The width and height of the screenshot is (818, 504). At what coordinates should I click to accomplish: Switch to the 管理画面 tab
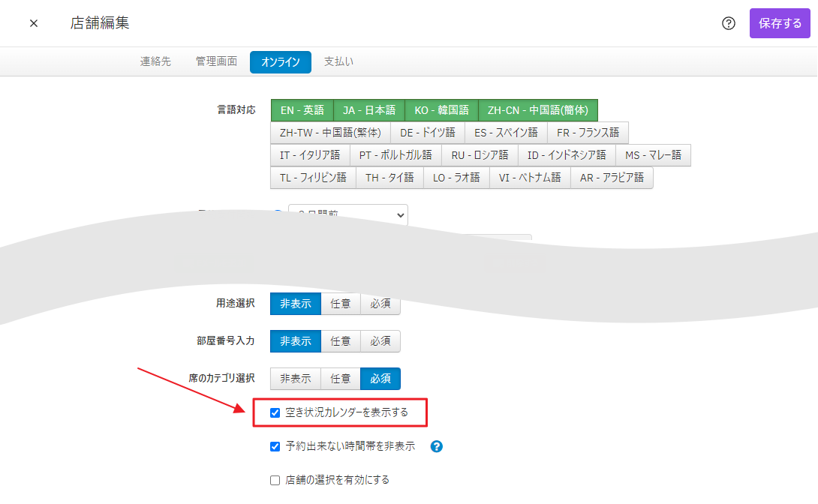pyautogui.click(x=216, y=61)
